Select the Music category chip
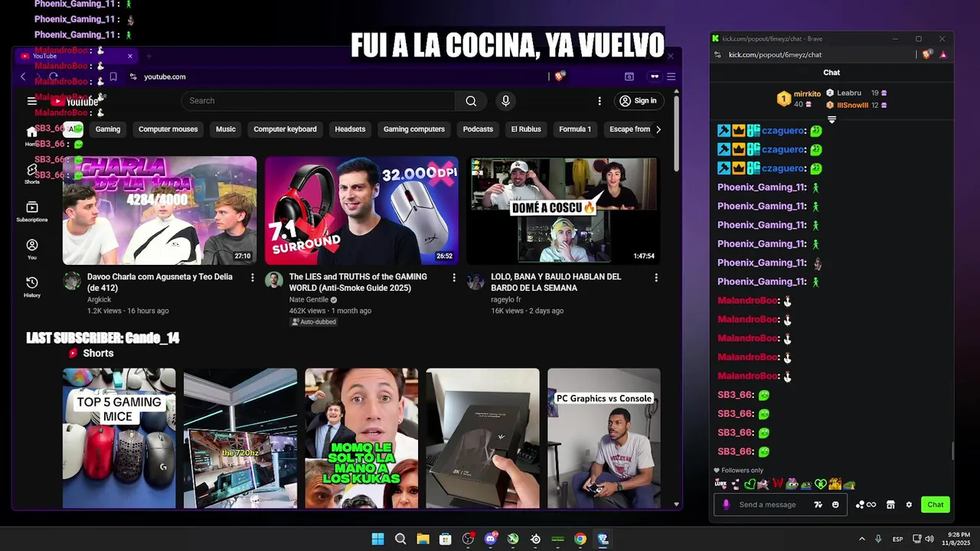The height and width of the screenshot is (551, 980). pos(226,129)
